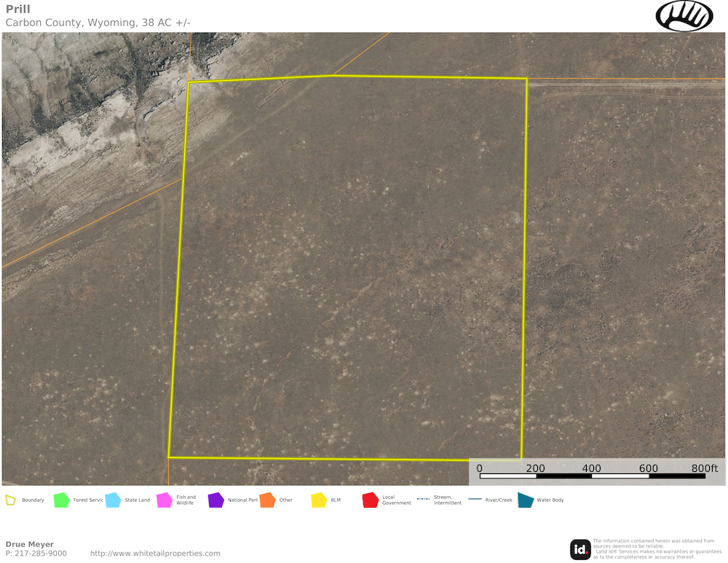Open the whitetailproperties.com website link
This screenshot has height=563, width=728.
point(155,554)
